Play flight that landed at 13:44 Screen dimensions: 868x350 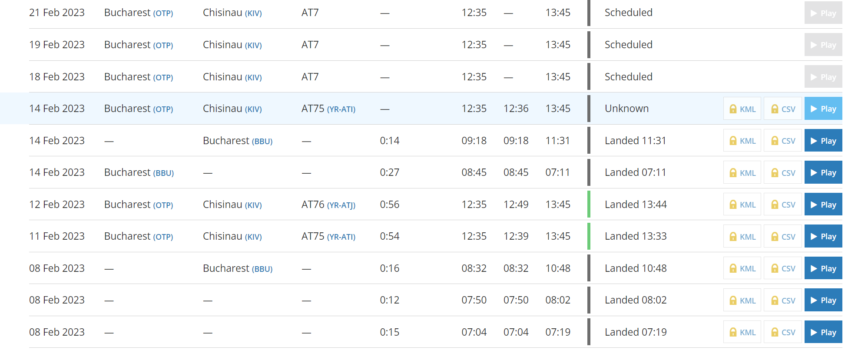coord(823,205)
